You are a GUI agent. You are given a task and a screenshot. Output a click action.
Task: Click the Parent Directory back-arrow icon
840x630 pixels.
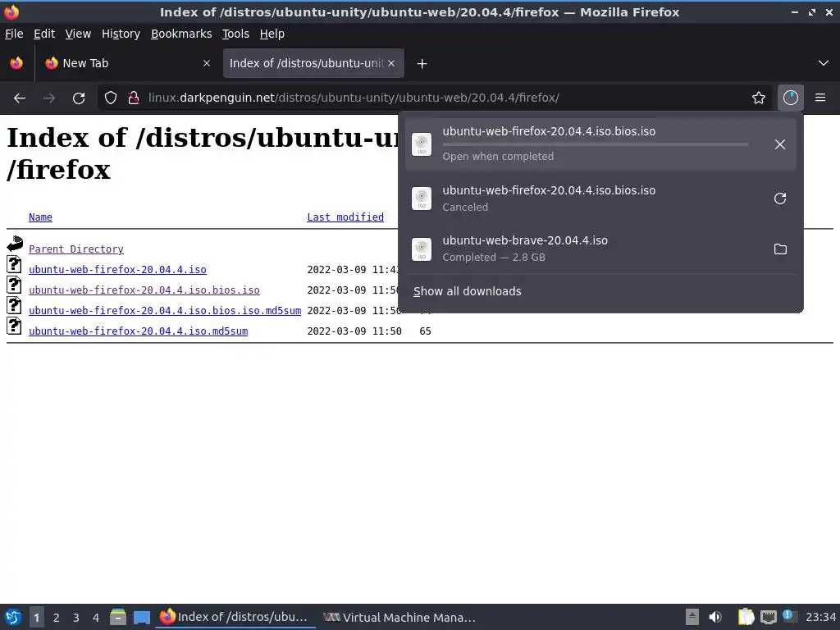15,244
